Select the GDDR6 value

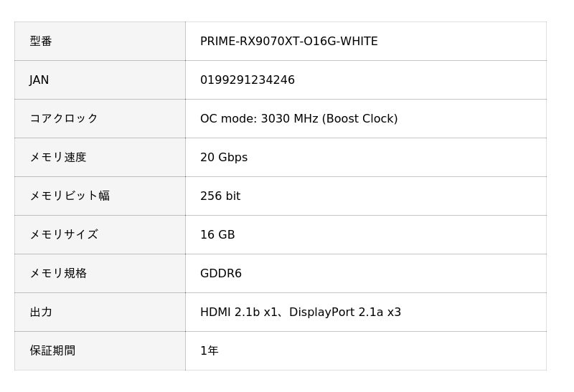point(220,274)
